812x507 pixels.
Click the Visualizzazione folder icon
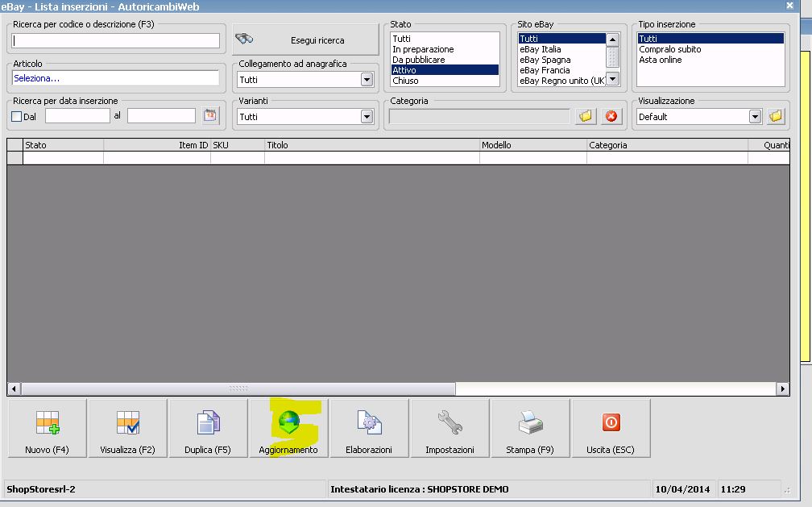point(775,116)
